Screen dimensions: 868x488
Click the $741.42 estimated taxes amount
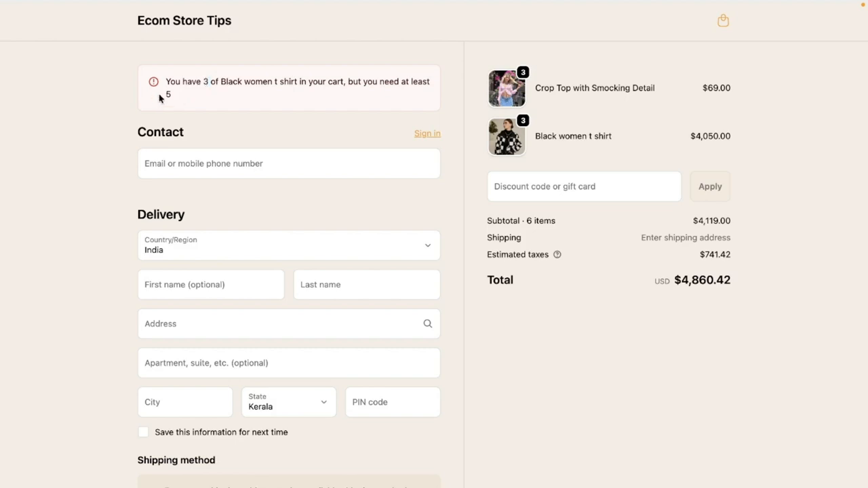pyautogui.click(x=715, y=255)
